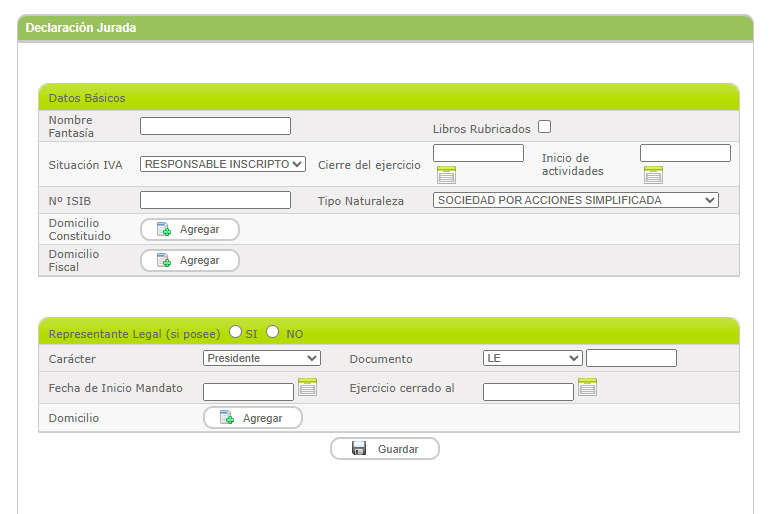776x514 pixels.
Task: Open calendar for Cierre del ejercicio
Action: (x=446, y=175)
